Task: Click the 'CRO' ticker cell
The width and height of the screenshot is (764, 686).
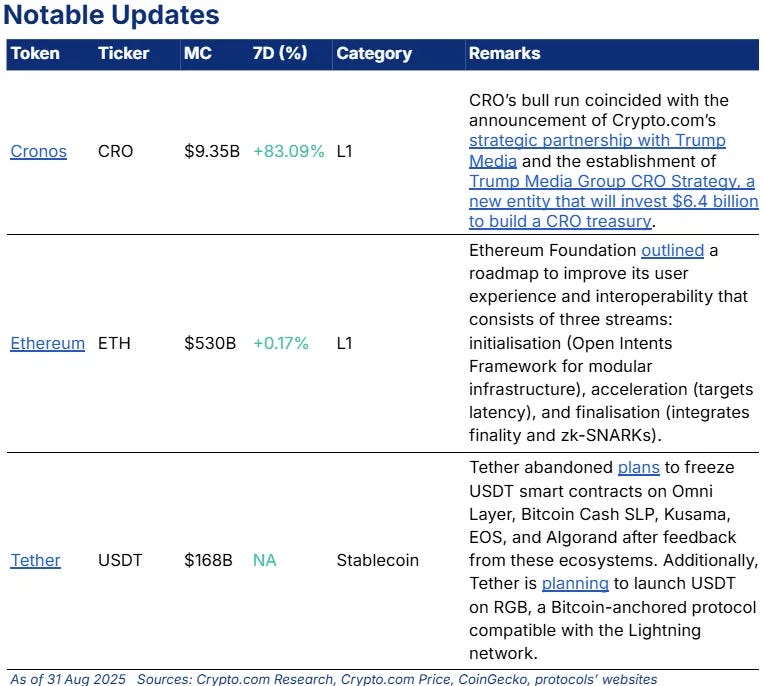Action: pos(115,152)
